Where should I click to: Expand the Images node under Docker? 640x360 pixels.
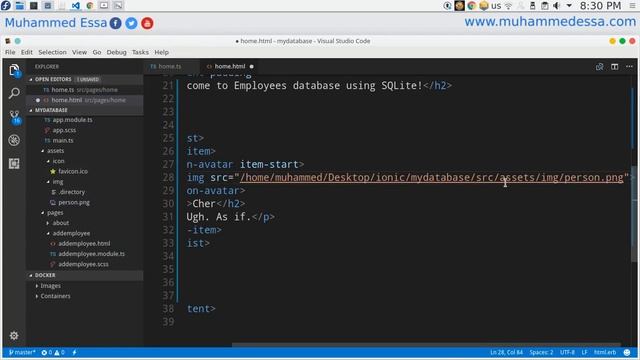coord(51,286)
